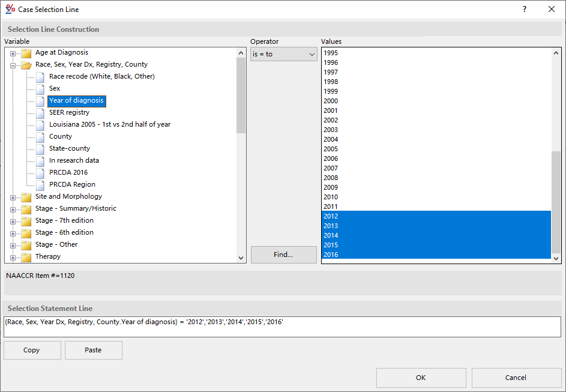Screen dimensions: 566x392
Task: Click the Copy button
Action: pos(32,350)
